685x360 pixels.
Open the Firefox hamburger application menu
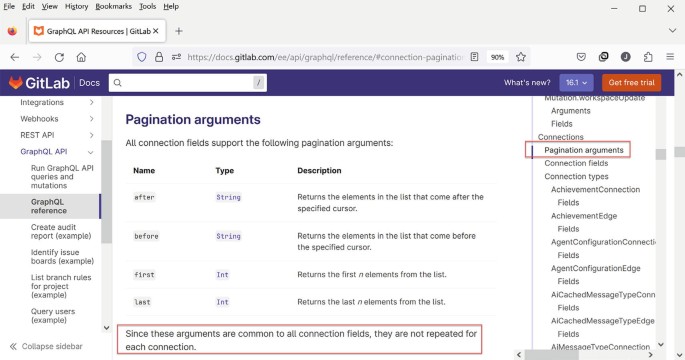(670, 57)
